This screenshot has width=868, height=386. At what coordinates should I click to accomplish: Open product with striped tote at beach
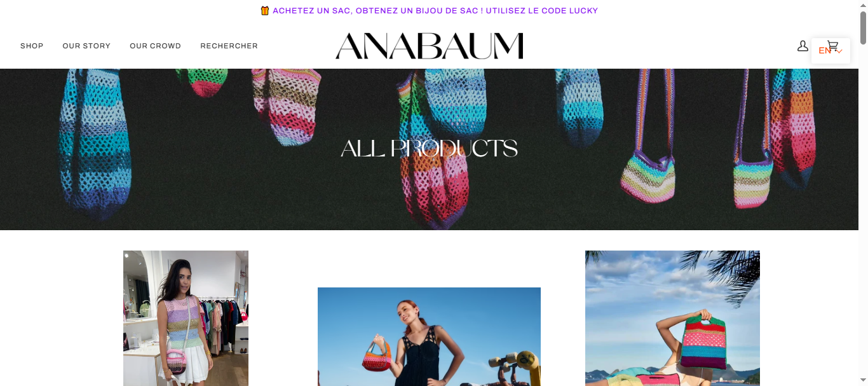pos(672,318)
